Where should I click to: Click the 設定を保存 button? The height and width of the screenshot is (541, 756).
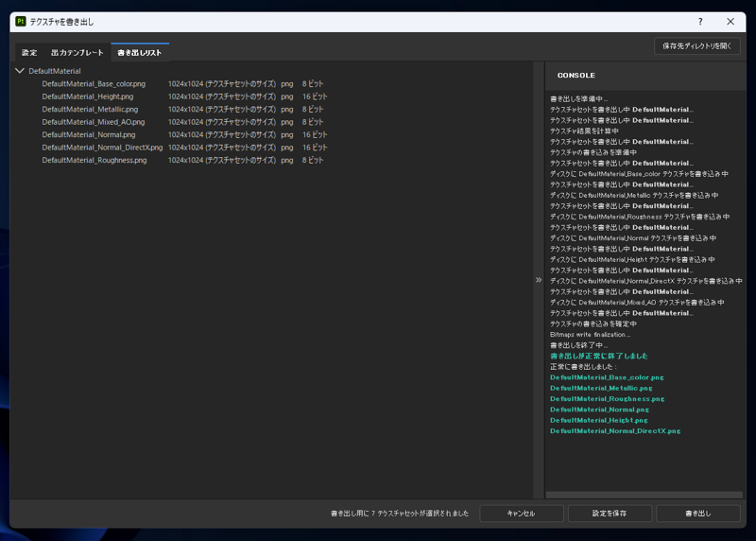coord(610,514)
